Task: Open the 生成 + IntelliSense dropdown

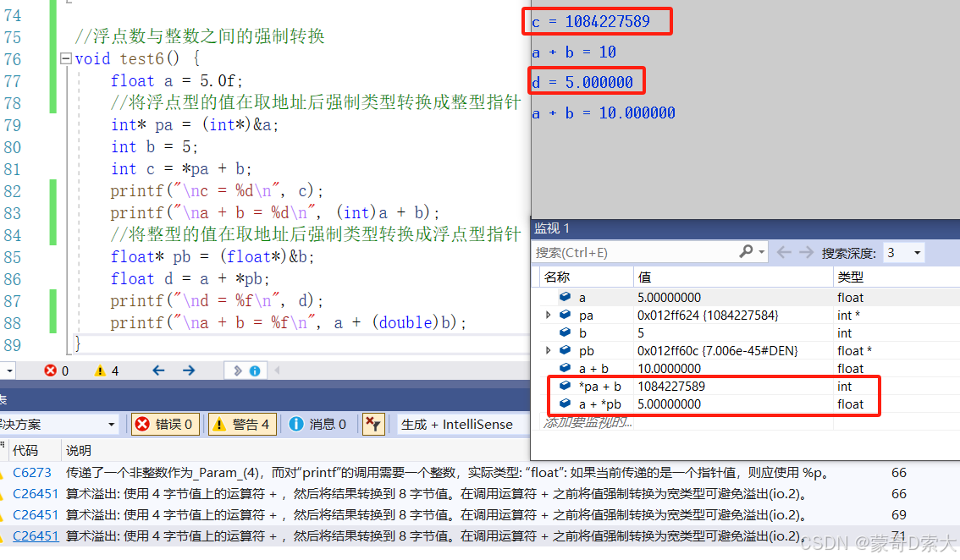Action: (462, 424)
